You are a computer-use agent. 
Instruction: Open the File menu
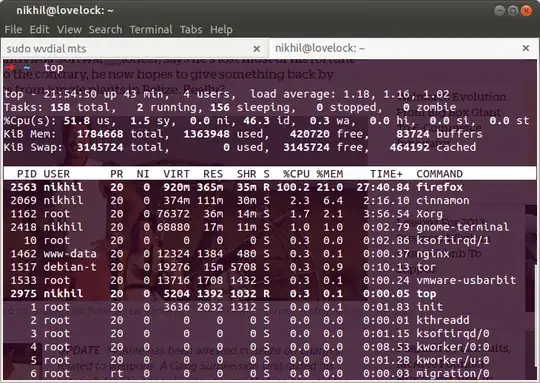click(x=13, y=30)
